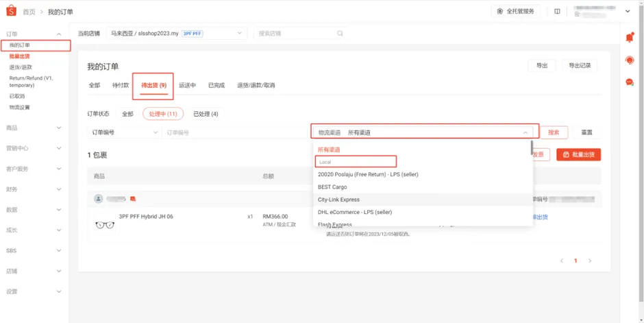644x323 pixels.
Task: Select BEST Cargo channel option
Action: point(422,187)
